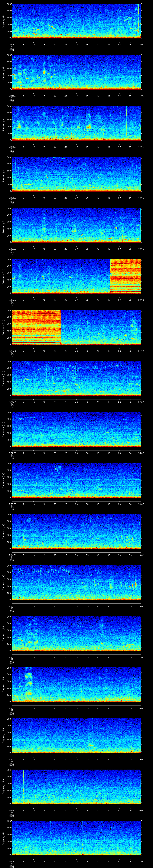Select the 23:00 end-time label
The image size is (153, 868).
coord(141,453)
